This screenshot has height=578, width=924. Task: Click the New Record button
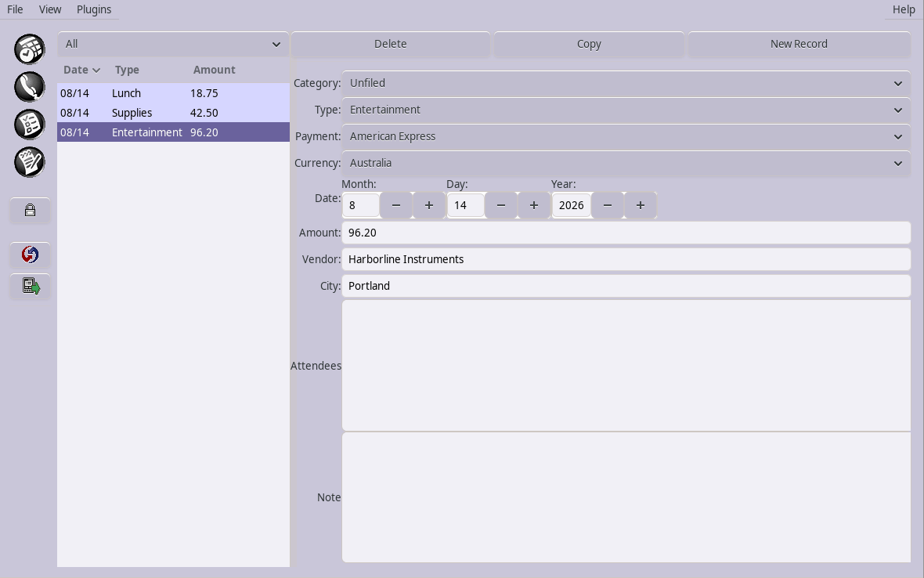(799, 44)
